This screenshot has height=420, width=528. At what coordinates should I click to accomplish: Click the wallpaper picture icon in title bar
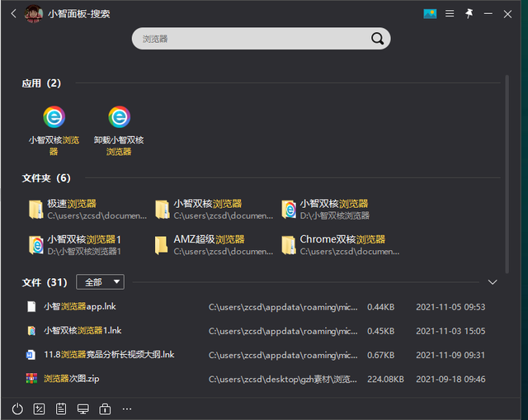coord(430,14)
